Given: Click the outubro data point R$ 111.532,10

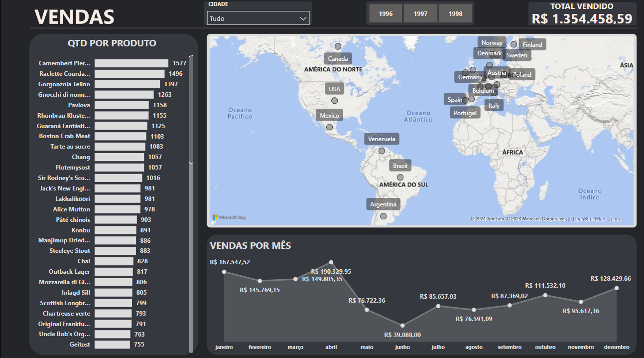Looking at the screenshot, I should point(545,295).
